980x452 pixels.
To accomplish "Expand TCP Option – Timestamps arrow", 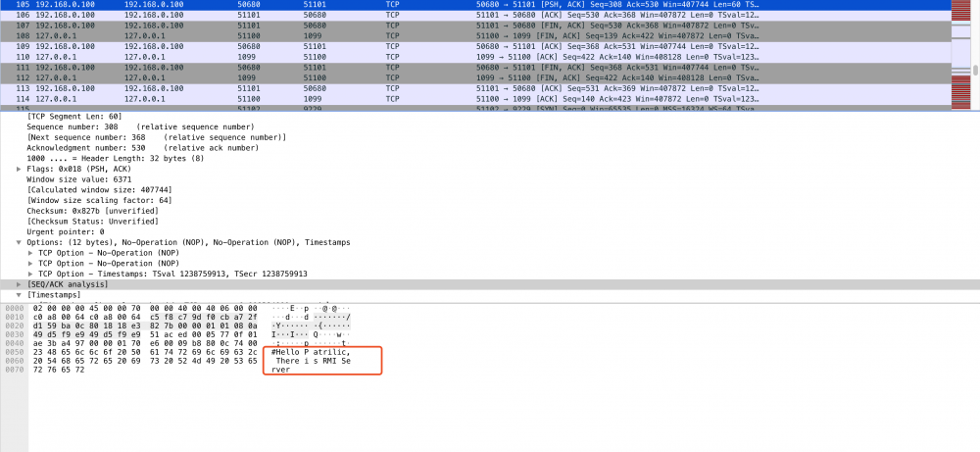I will tap(30, 274).
